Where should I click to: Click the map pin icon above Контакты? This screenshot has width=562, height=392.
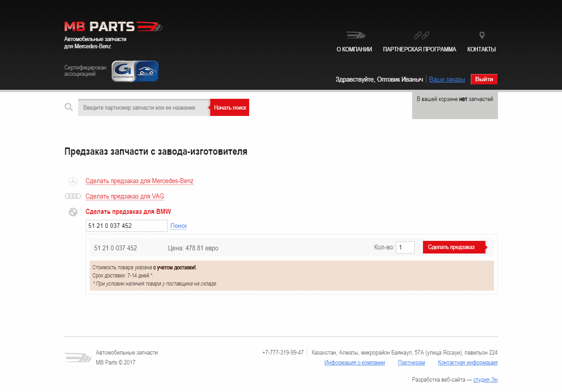482,35
